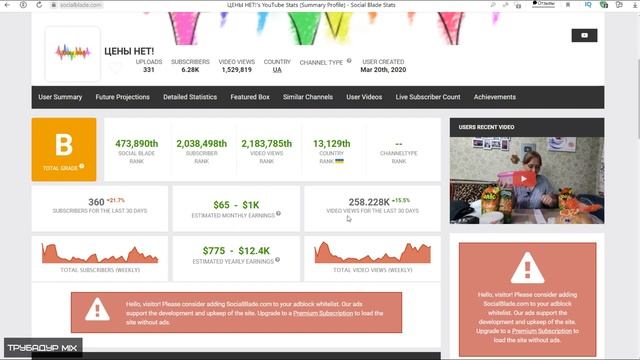Screen dimensions: 640x360
Task: Click the Total Subscribers weekly chart
Action: pos(100,253)
